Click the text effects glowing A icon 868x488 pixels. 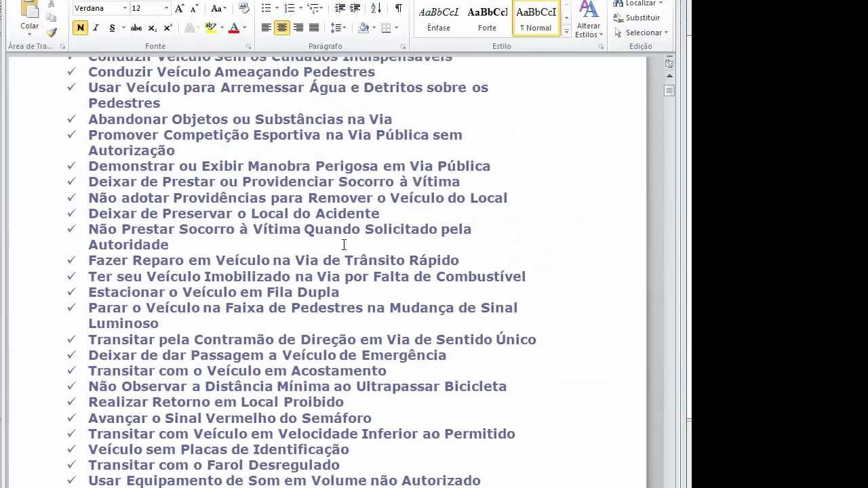[x=190, y=28]
